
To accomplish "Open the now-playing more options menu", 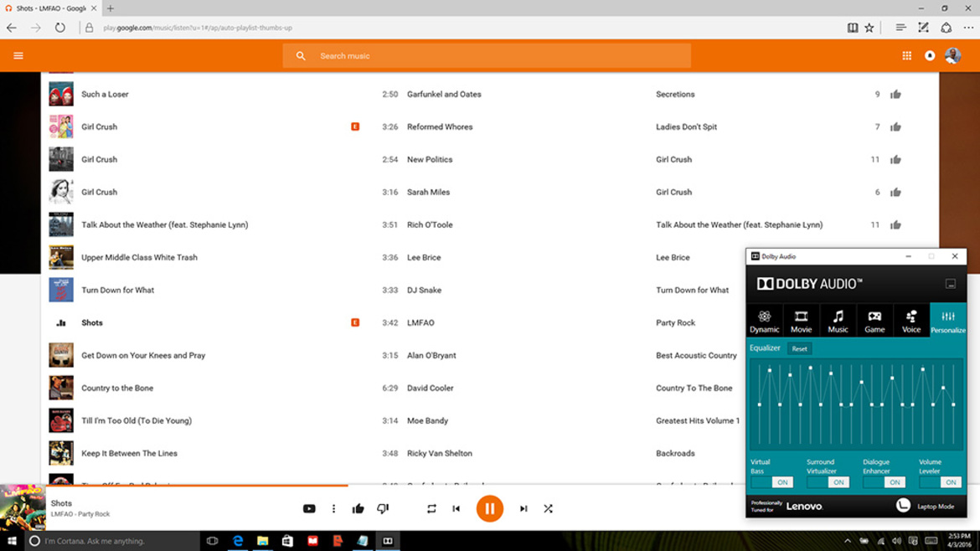I will coord(333,508).
